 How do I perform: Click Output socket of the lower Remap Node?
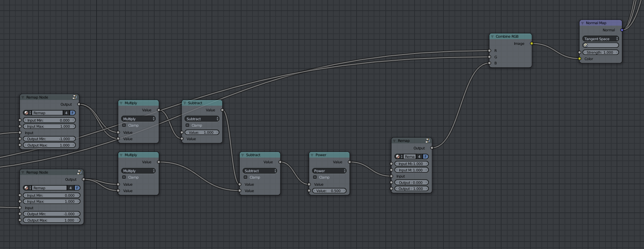[x=83, y=179]
